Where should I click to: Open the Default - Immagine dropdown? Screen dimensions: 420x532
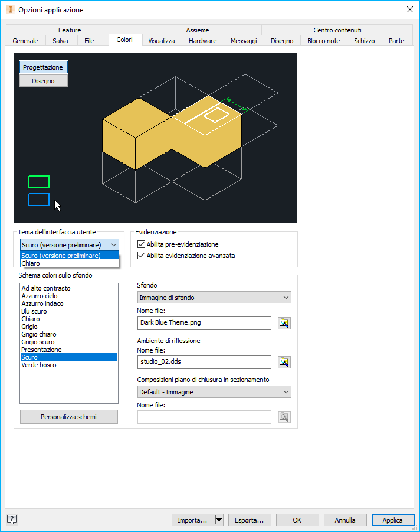point(214,392)
